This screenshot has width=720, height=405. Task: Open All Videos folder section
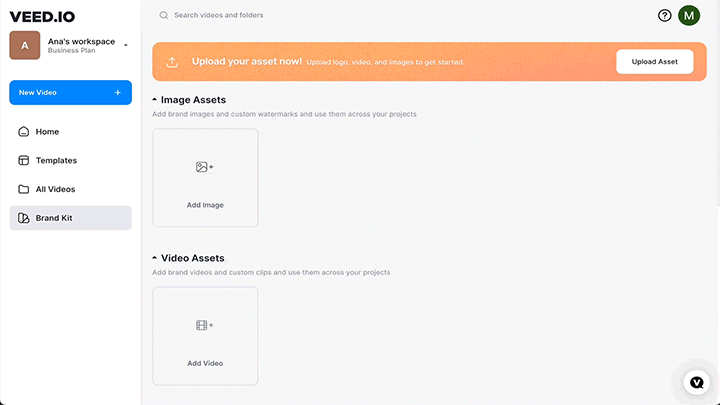(x=70, y=189)
